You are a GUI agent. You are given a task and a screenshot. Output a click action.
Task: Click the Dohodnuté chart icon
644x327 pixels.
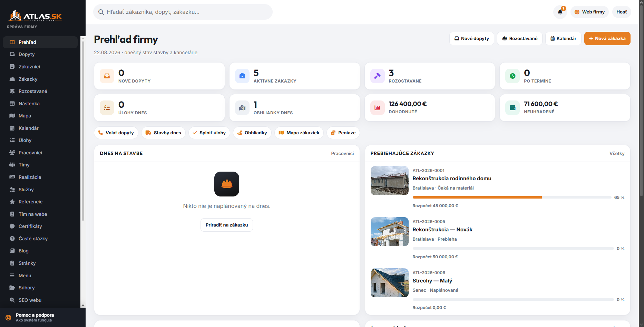(x=378, y=108)
